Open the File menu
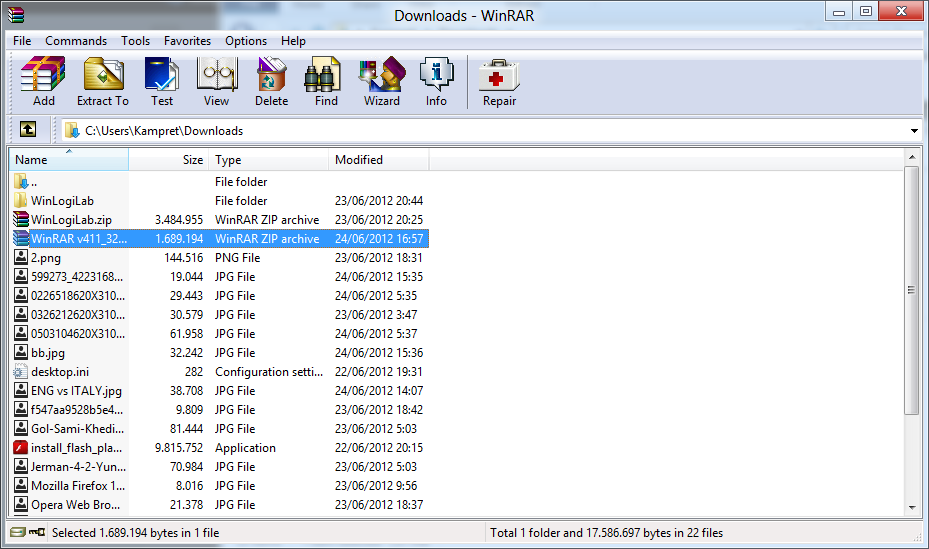929x549 pixels. point(22,41)
